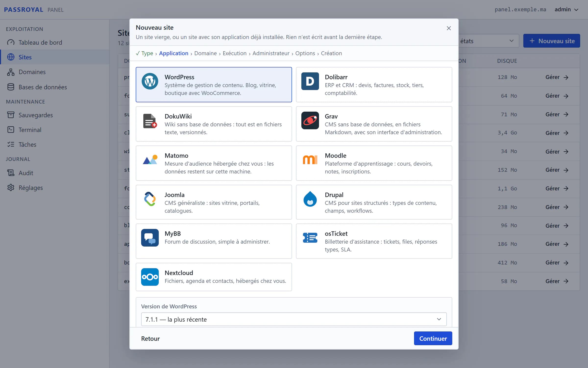This screenshot has width=588, height=368.
Task: Click the 1,1 Go disk value
Action: pyautogui.click(x=507, y=188)
